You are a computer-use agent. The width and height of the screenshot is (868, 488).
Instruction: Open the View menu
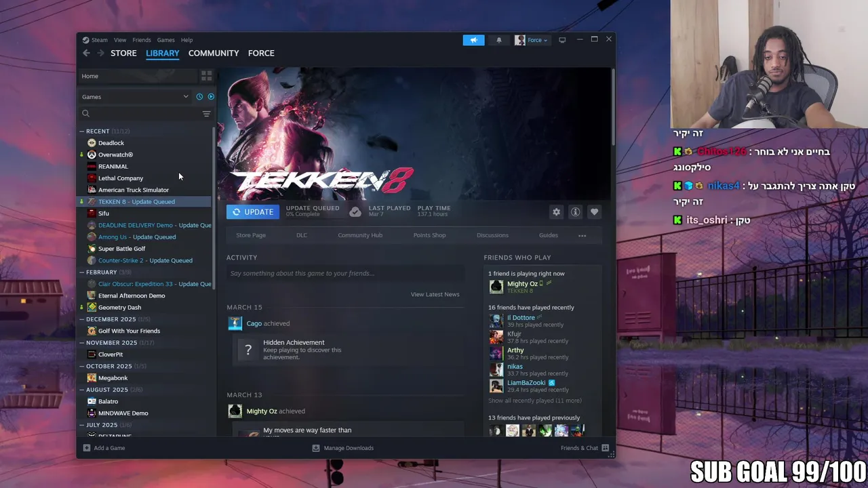120,40
